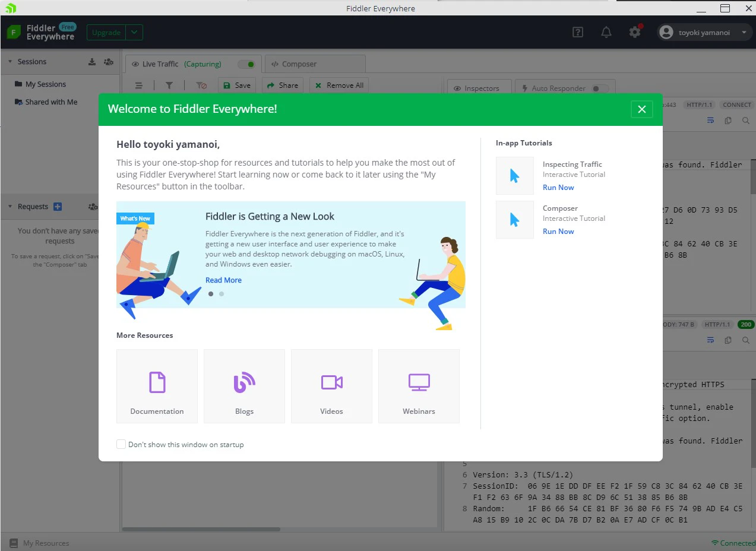Image resolution: width=756 pixels, height=551 pixels.
Task: Click the horizontal scrollbar under the sessions list
Action: click(x=201, y=529)
